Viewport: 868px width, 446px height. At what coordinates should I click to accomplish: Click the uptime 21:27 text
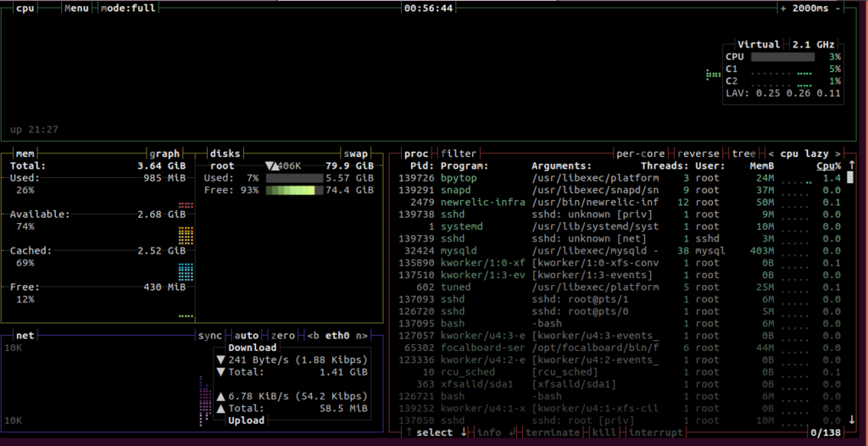tap(34, 130)
